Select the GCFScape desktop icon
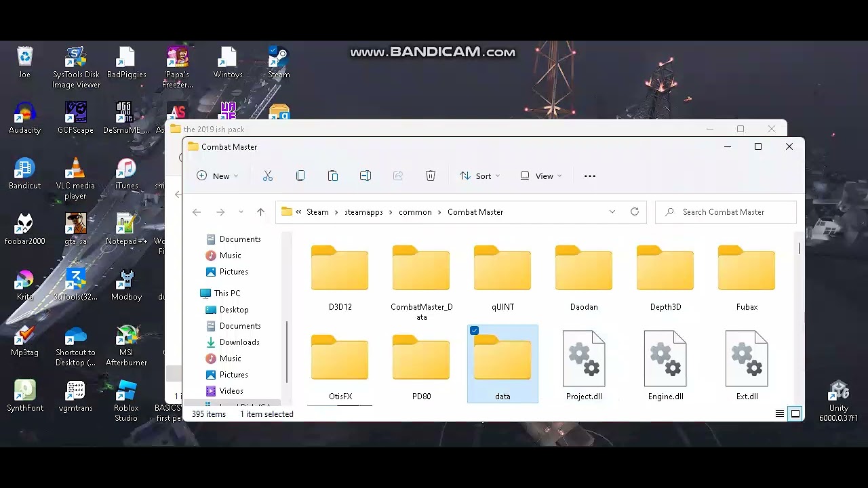Image resolution: width=868 pixels, height=488 pixels. pos(75,118)
